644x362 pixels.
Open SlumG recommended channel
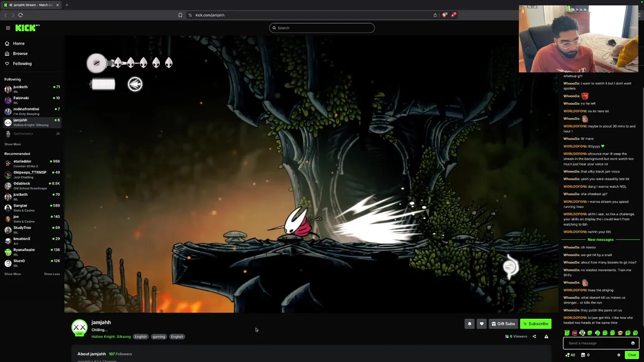tap(32, 263)
